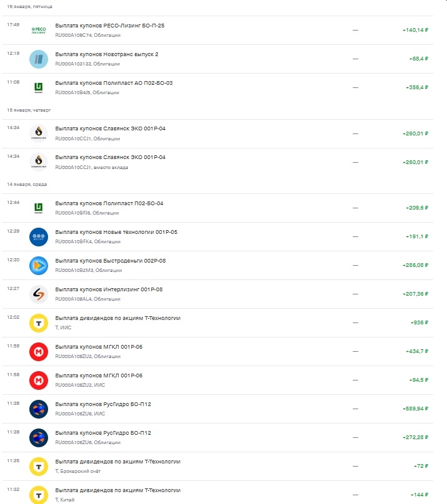Image resolution: width=447 pixels, height=504 pixels.
Task: Open Выплата купонов Быстроденьги 002Р-08
Action: [x=111, y=261]
